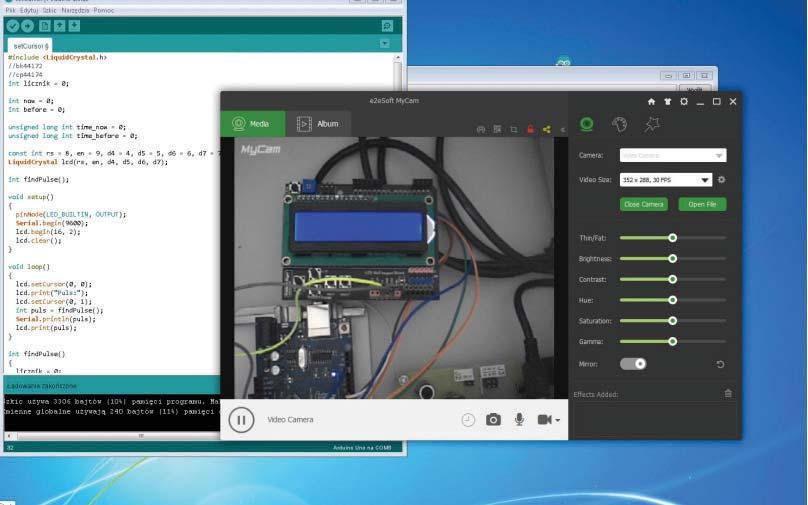The width and height of the screenshot is (808, 505).
Task: Click the Arduino Upload arrow button
Action: click(x=28, y=26)
